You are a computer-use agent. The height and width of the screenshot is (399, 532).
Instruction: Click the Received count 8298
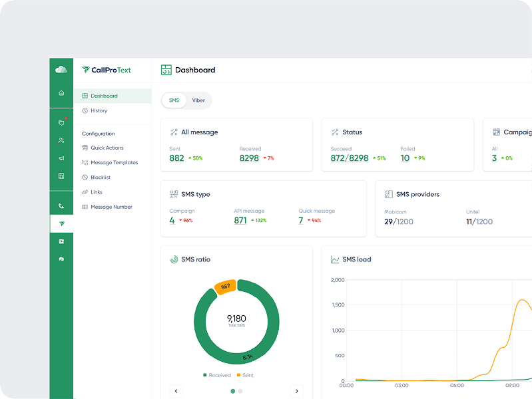[x=249, y=158]
